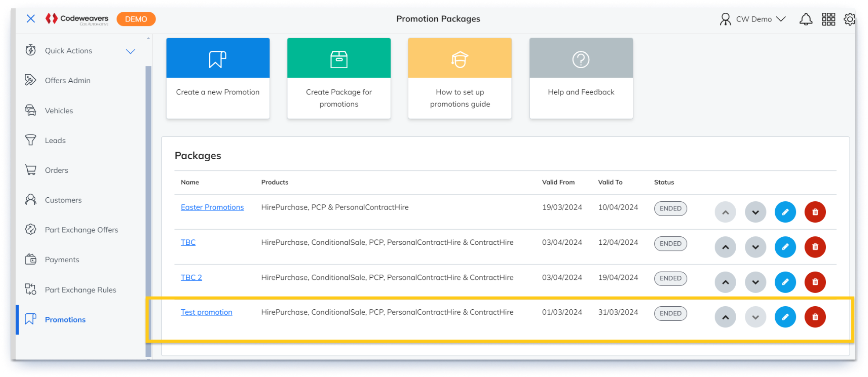This screenshot has width=868, height=377.
Task: Click the grey question mark icon tile
Action: [581, 58]
